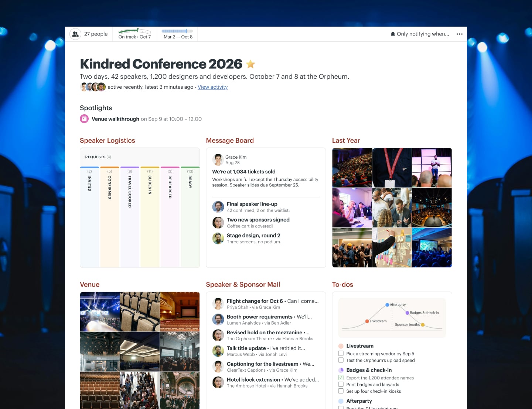Screen dimensions: 532x409
Task: Open the three-dot options menu
Action: point(460,34)
